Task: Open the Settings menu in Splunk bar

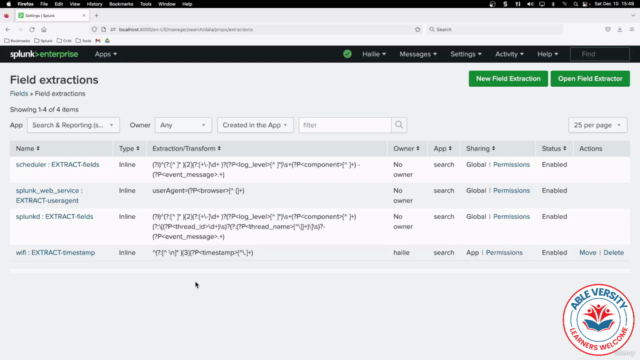Action: [466, 54]
